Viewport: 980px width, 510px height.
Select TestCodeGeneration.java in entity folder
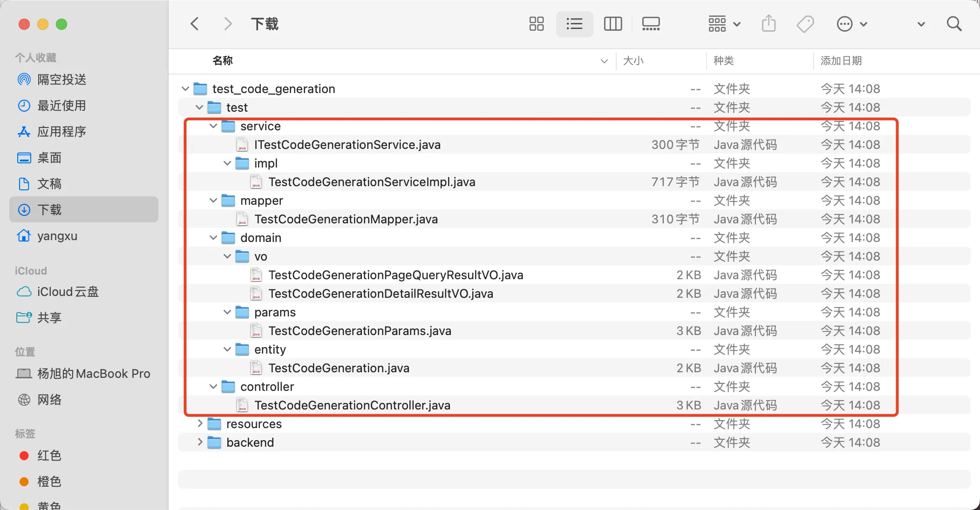click(x=574, y=368)
